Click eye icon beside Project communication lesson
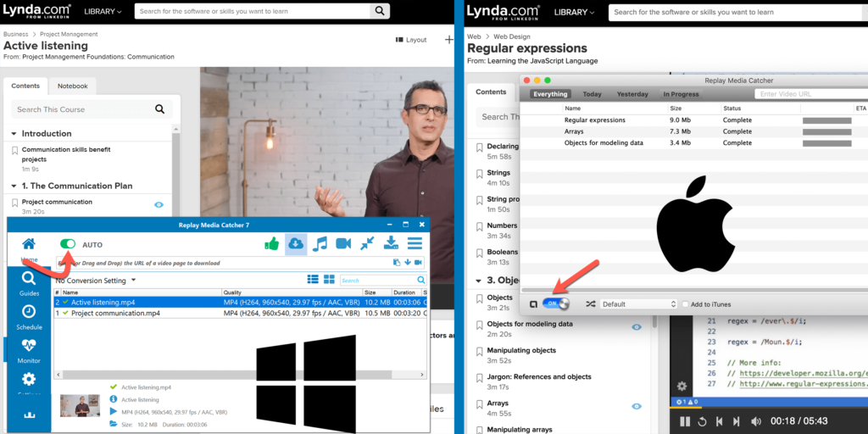868x434 pixels. pyautogui.click(x=159, y=205)
